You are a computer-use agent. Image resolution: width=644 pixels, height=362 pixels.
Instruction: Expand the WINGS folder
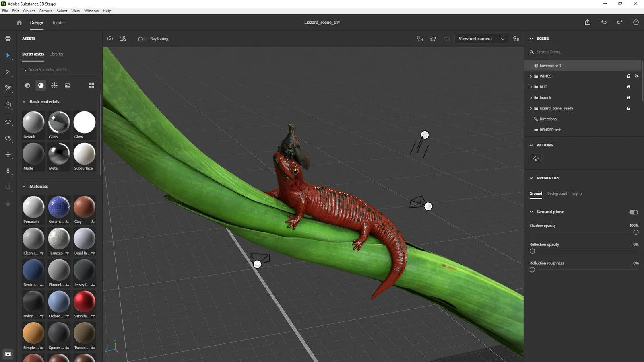pos(531,76)
